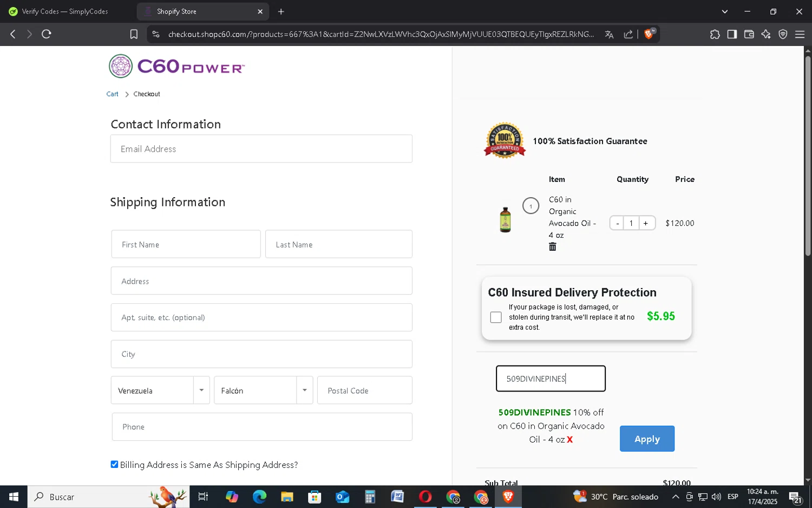The width and height of the screenshot is (812, 508).
Task: Open notification center with 21 badge
Action: (795, 497)
